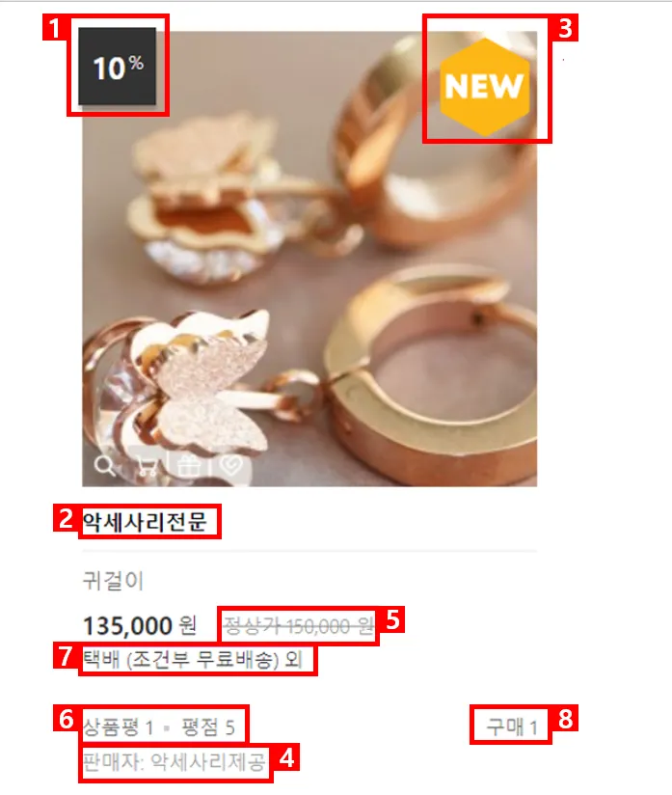Open seller link 판매자: 악세사리제공
This screenshot has width=672, height=795.
coord(174,761)
